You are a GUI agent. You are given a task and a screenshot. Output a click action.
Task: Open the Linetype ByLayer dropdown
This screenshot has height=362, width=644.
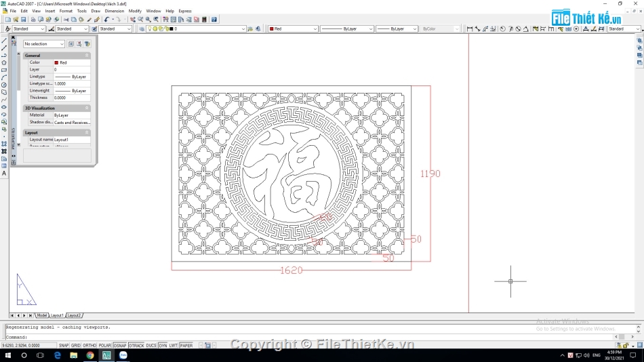pos(346,28)
